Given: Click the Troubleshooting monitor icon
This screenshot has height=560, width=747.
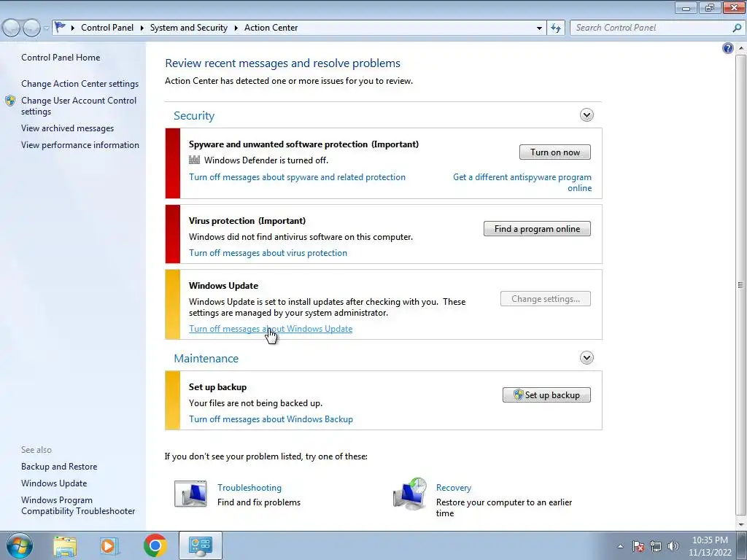Looking at the screenshot, I should 190,494.
